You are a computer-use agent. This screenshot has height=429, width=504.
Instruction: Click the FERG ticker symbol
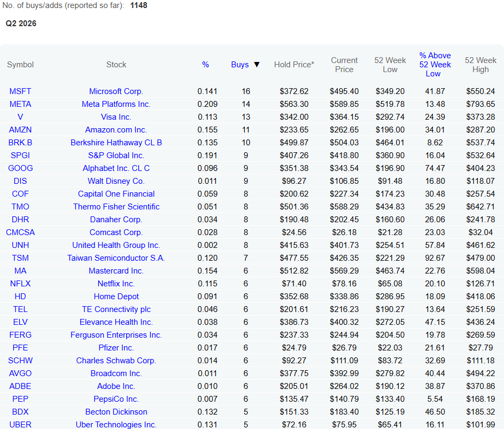pos(20,335)
